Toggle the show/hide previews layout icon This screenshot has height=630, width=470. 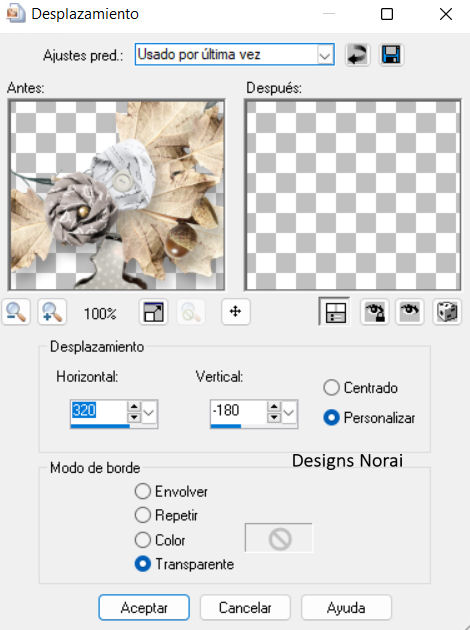pyautogui.click(x=334, y=312)
